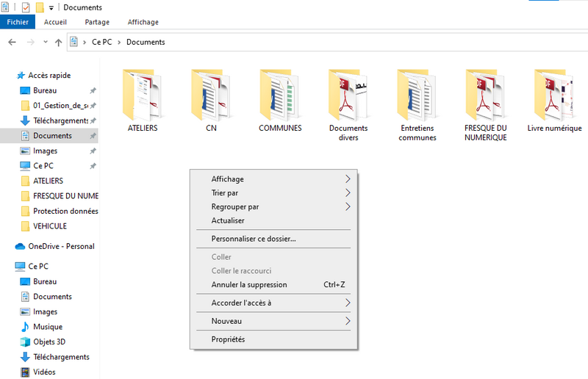Click Ce PC in address breadcrumb
The image size is (588, 379).
point(101,43)
